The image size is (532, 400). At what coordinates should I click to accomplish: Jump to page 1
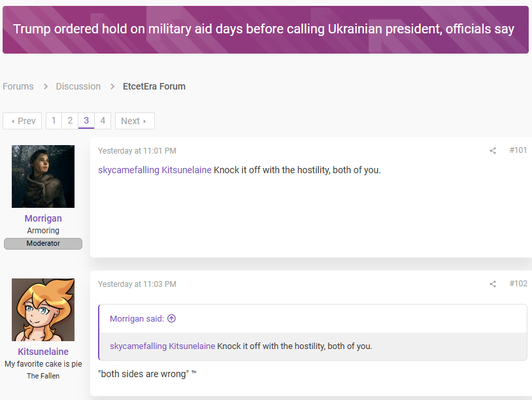click(54, 121)
